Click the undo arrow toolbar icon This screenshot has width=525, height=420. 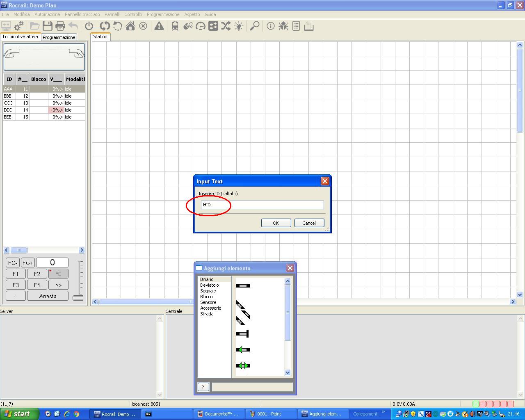(73, 26)
